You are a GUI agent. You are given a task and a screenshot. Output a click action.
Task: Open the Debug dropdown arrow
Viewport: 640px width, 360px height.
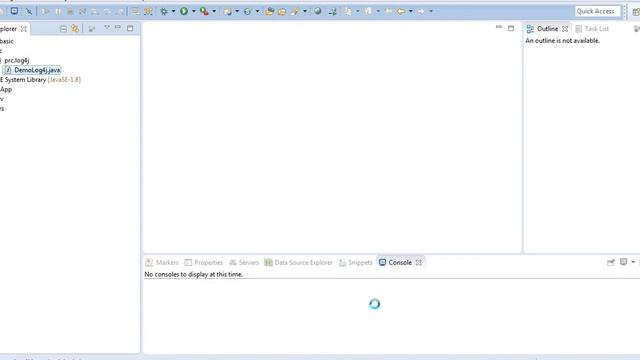point(173,11)
